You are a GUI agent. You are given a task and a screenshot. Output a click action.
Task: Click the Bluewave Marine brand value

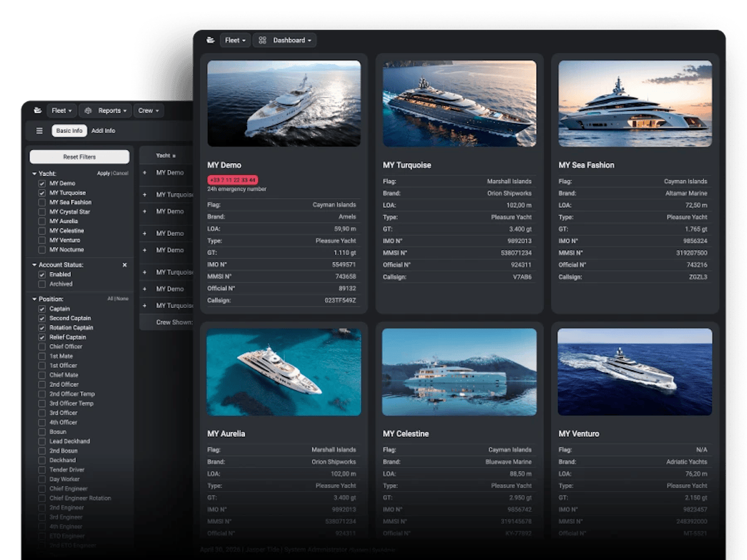tap(509, 462)
